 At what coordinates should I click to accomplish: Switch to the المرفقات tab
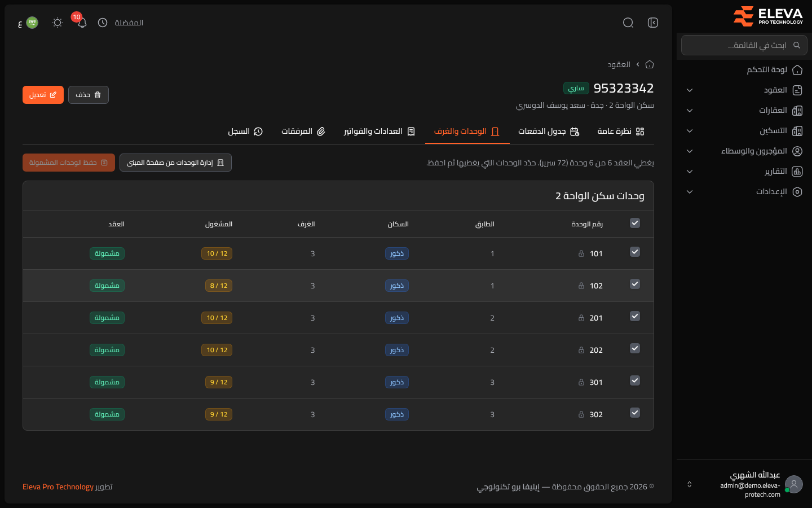pyautogui.click(x=303, y=132)
